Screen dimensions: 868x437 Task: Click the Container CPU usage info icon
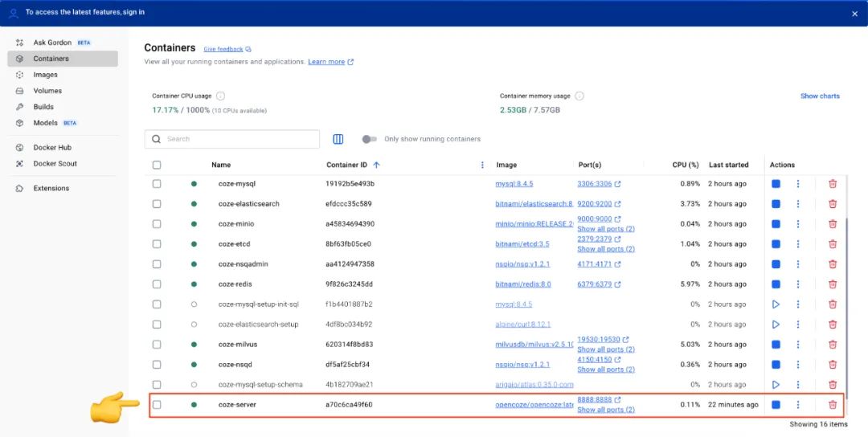coord(220,96)
